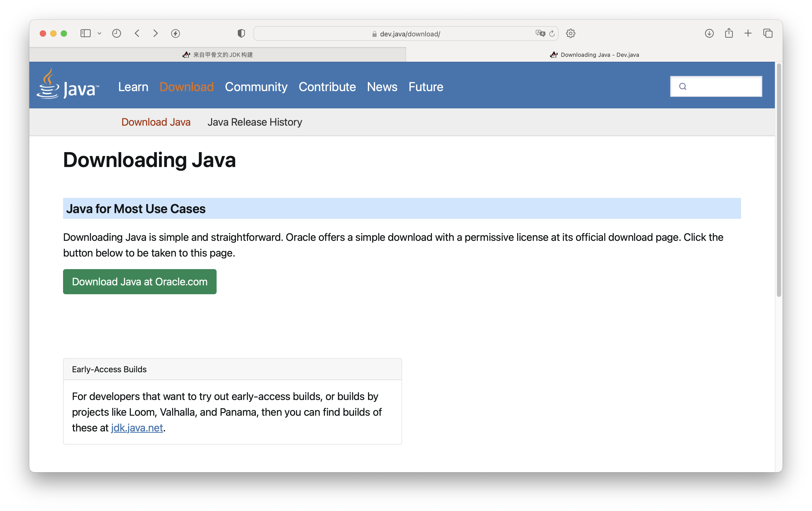Open the jdk.java.net link
812x511 pixels.
click(x=137, y=427)
